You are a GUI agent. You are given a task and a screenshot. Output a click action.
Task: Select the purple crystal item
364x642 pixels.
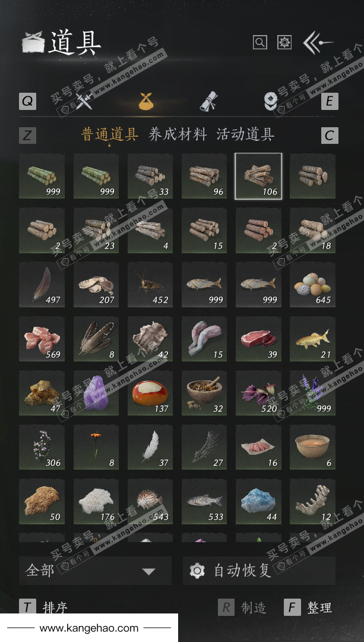96,393
